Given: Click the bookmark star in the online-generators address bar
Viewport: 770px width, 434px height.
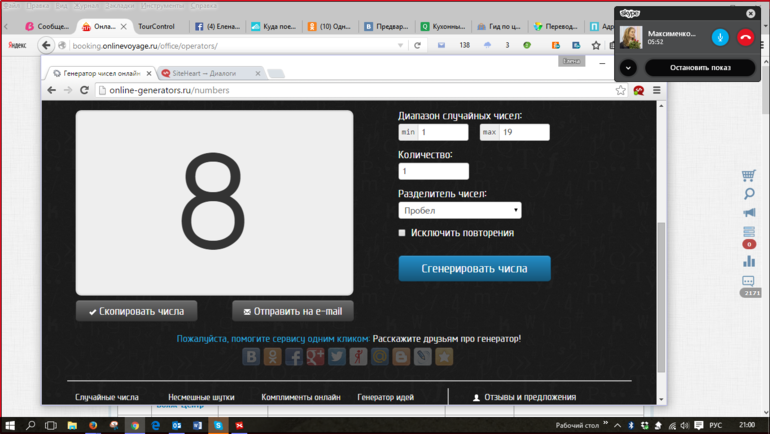Looking at the screenshot, I should pos(621,90).
